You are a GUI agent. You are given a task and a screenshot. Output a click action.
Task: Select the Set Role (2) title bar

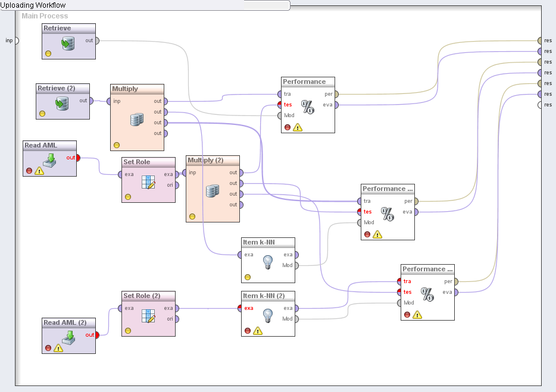click(148, 296)
